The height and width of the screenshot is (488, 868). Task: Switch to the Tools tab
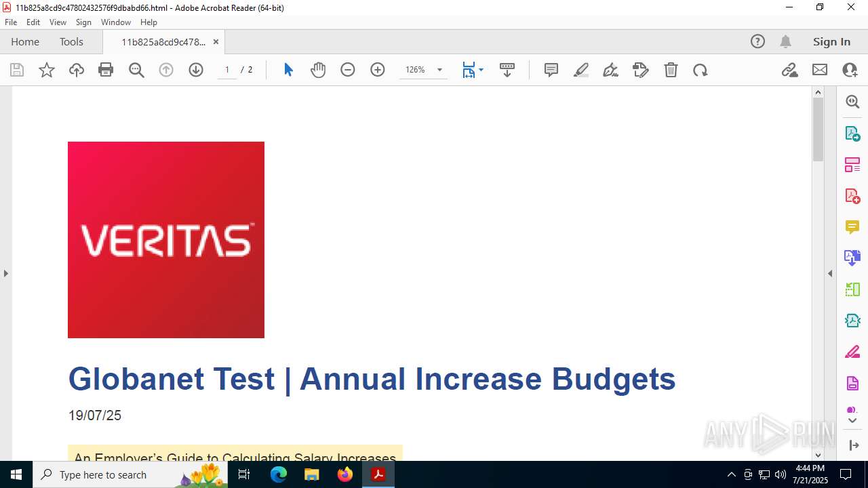pyautogui.click(x=71, y=41)
